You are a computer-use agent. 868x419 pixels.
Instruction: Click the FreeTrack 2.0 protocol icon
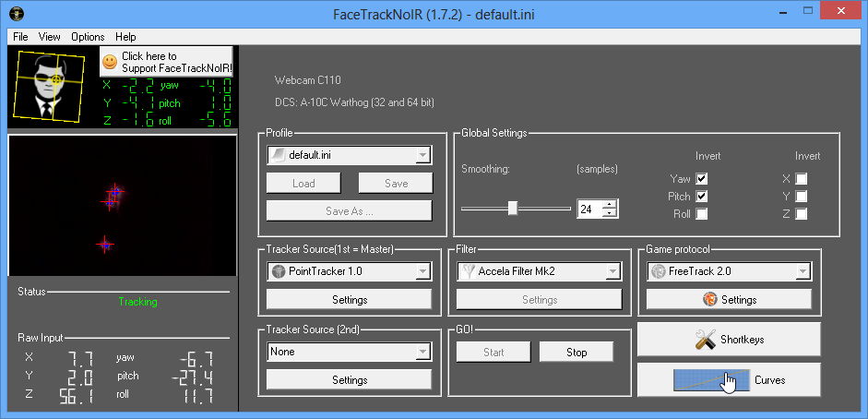[x=658, y=271]
